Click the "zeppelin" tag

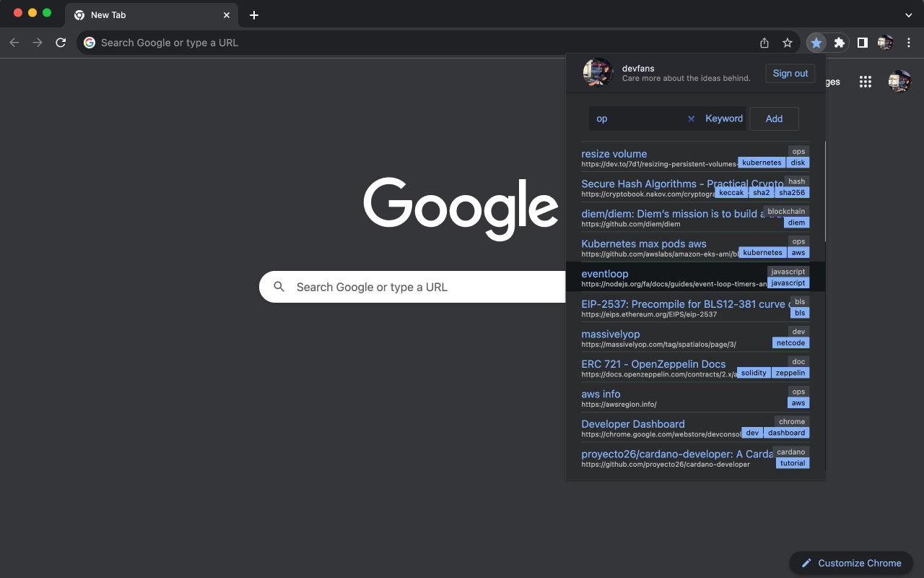[790, 373]
